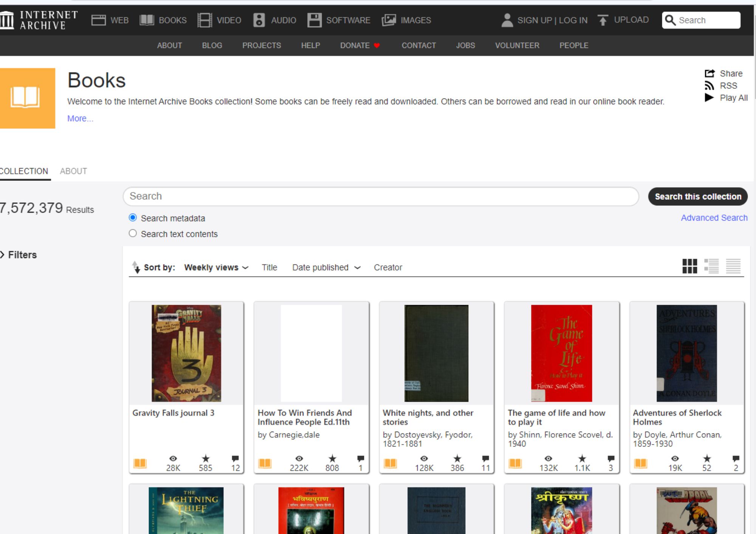Click the magnifier icon in top search

tap(670, 20)
